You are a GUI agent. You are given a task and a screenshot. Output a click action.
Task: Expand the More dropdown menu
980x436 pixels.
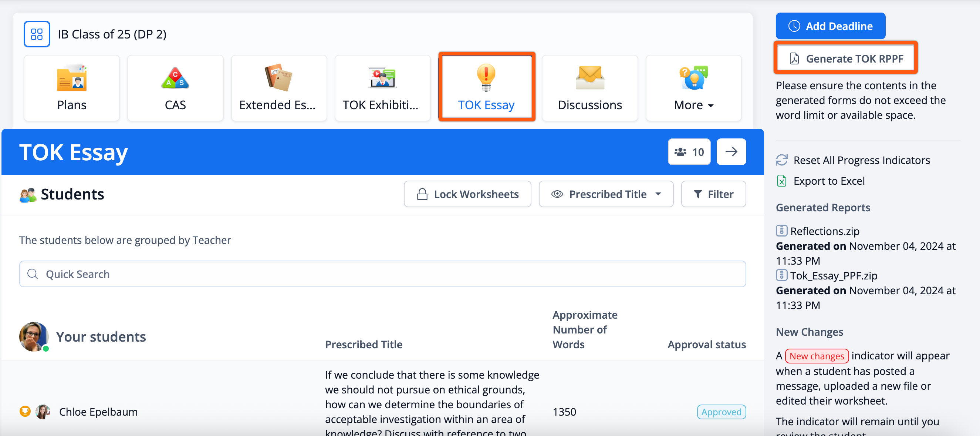[693, 88]
